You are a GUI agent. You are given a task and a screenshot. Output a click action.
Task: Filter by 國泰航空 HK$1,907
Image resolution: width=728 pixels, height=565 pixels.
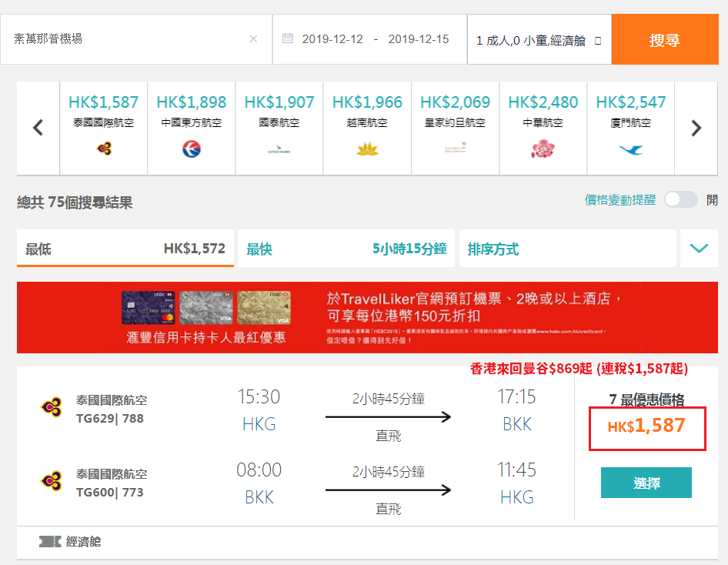point(279,128)
